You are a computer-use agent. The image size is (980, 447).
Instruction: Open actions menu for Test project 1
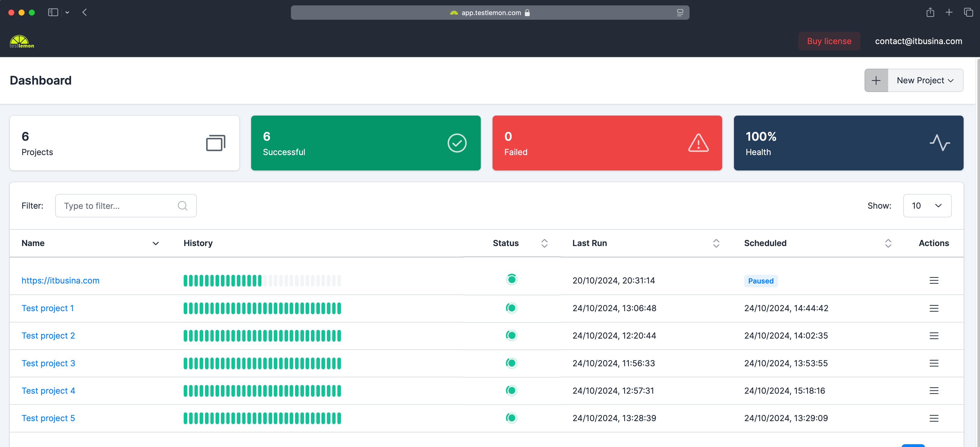(934, 308)
